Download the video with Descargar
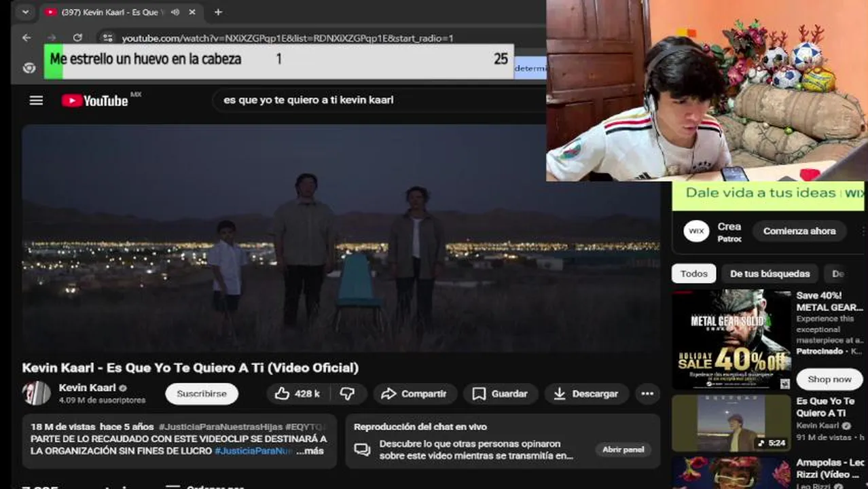Image resolution: width=868 pixels, height=489 pixels. (585, 394)
